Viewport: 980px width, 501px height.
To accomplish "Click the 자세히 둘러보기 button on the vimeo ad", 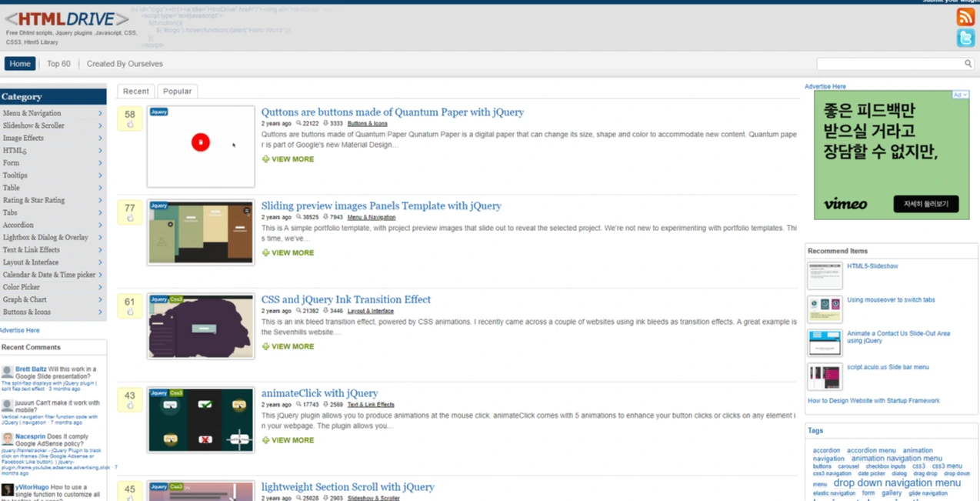I will [925, 204].
